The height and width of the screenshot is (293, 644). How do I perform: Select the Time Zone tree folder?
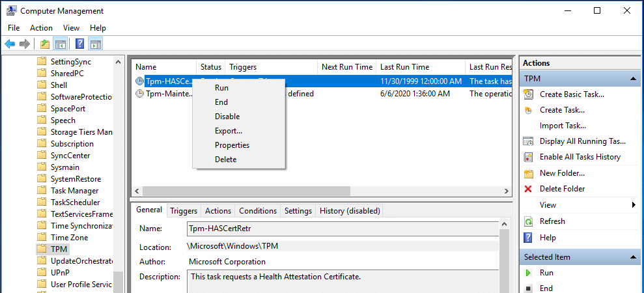click(70, 238)
